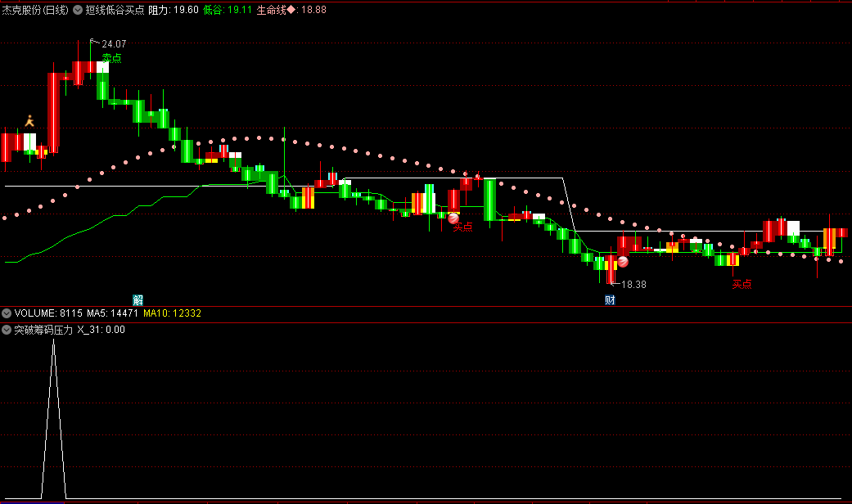
Task: Expand the 短线低谷买点 indicator dropdown arrow
Action: click(78, 10)
